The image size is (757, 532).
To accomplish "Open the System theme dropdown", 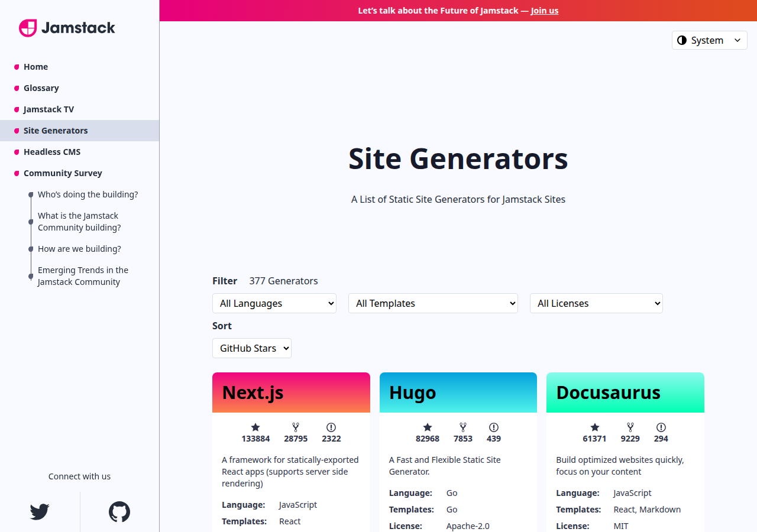I will pos(710,40).
